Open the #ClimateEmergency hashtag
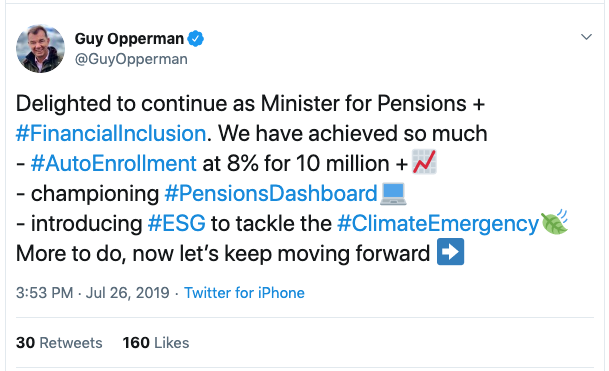The height and width of the screenshot is (371, 609). click(438, 224)
